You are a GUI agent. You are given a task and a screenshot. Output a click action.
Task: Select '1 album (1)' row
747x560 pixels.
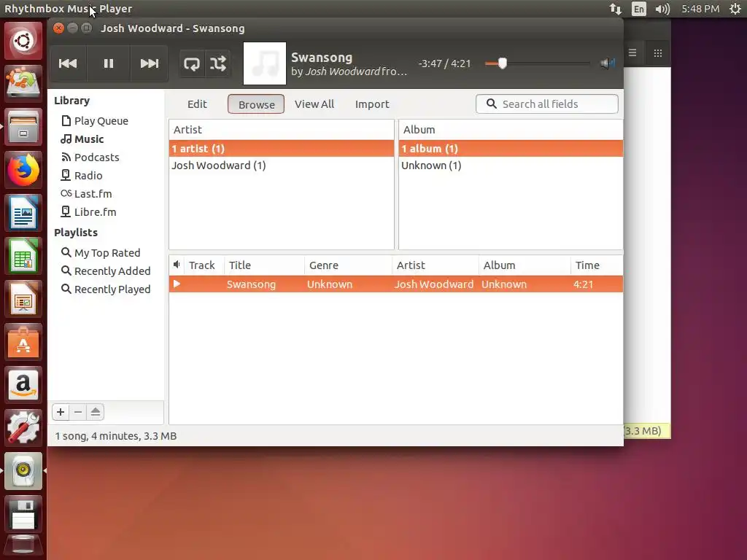click(511, 149)
